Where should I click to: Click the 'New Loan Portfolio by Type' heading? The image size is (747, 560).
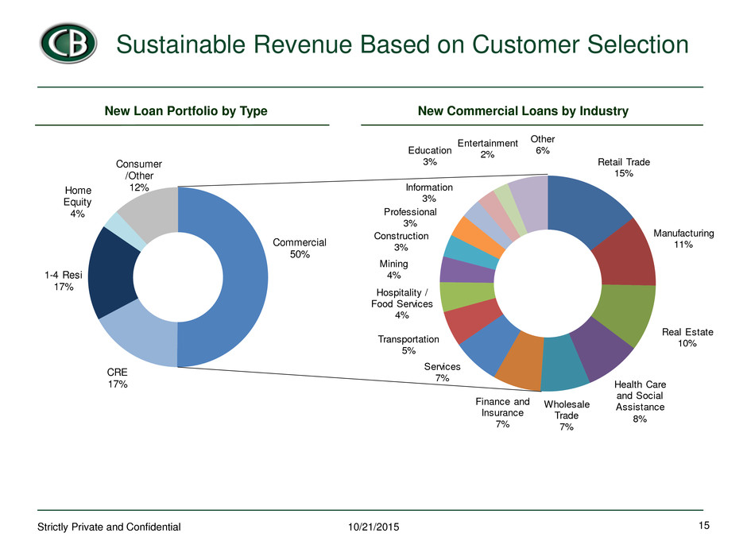[x=186, y=111]
